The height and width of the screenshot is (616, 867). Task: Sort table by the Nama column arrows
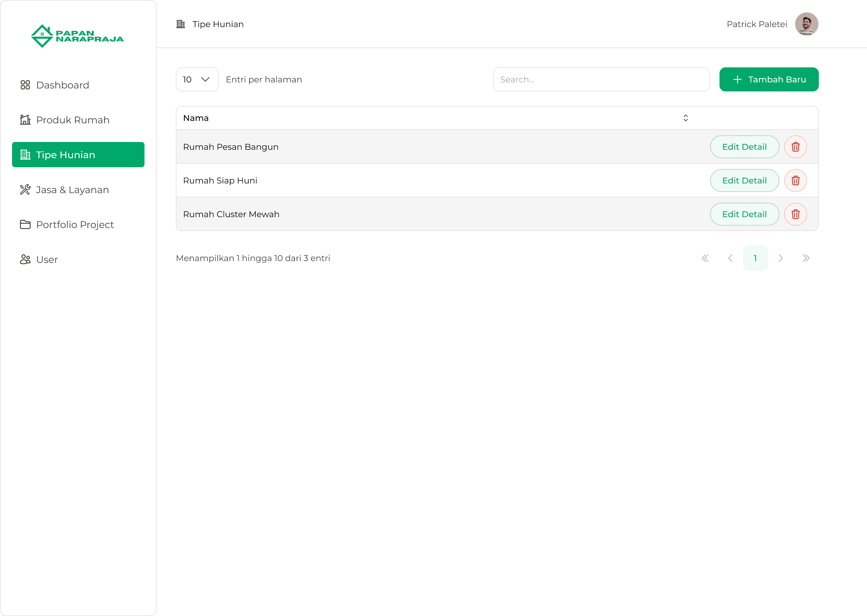pyautogui.click(x=685, y=118)
